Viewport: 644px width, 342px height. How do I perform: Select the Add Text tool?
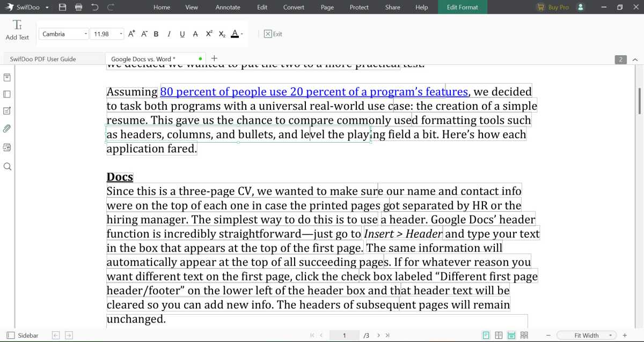pos(17,30)
